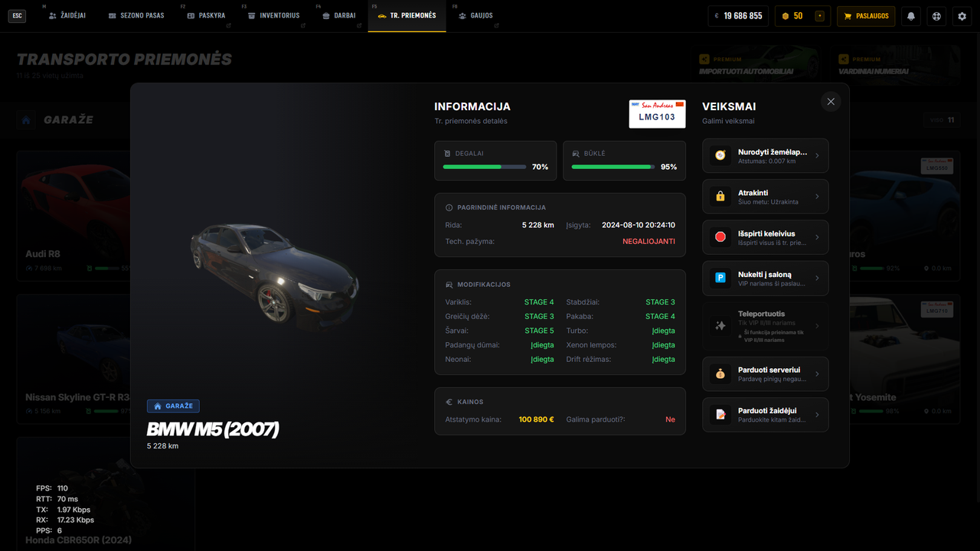This screenshot has width=980, height=551.
Task: Click the LMG103 license plate
Action: click(657, 113)
